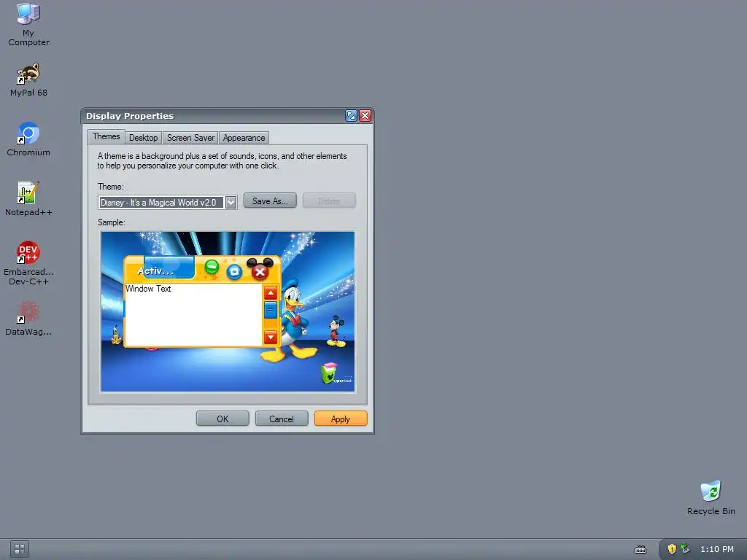The height and width of the screenshot is (560, 747).
Task: Select the Recycle Bin icon
Action: 711,497
